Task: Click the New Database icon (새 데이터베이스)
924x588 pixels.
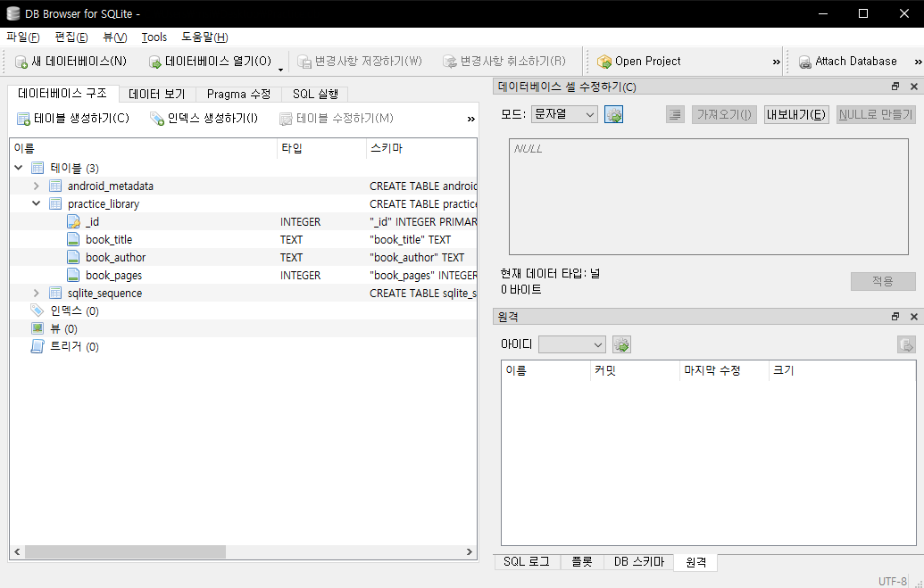Action: (21, 62)
